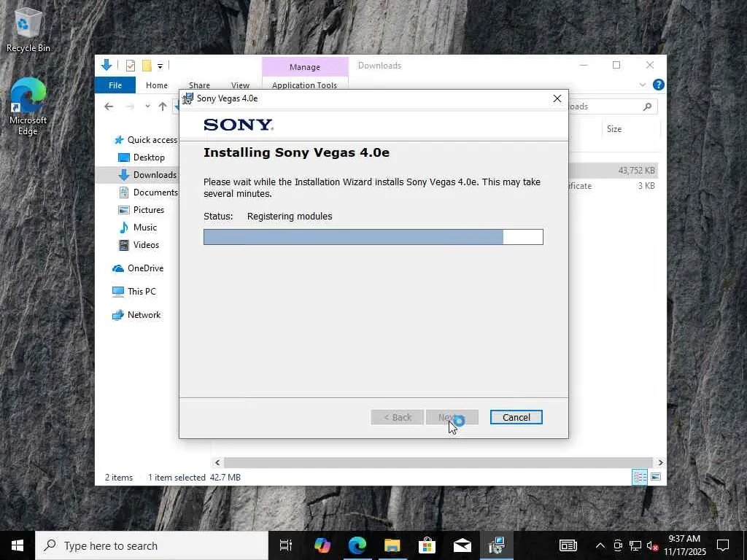Open recent locations dropdown in Explorer
This screenshot has height=560, width=747.
coord(147,106)
